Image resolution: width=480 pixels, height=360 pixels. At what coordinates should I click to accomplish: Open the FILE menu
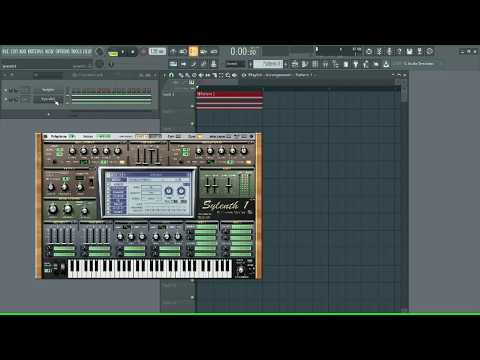[6, 52]
